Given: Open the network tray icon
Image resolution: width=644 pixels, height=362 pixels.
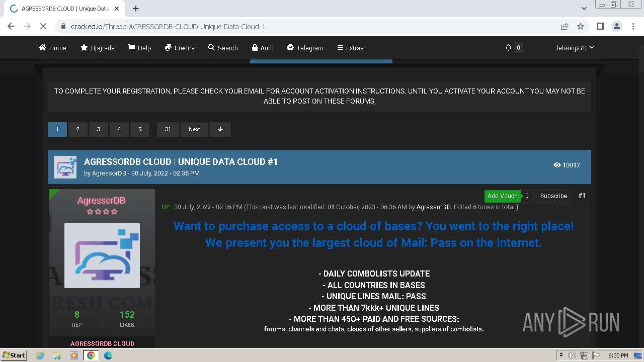Looking at the screenshot, I should (x=584, y=355).
